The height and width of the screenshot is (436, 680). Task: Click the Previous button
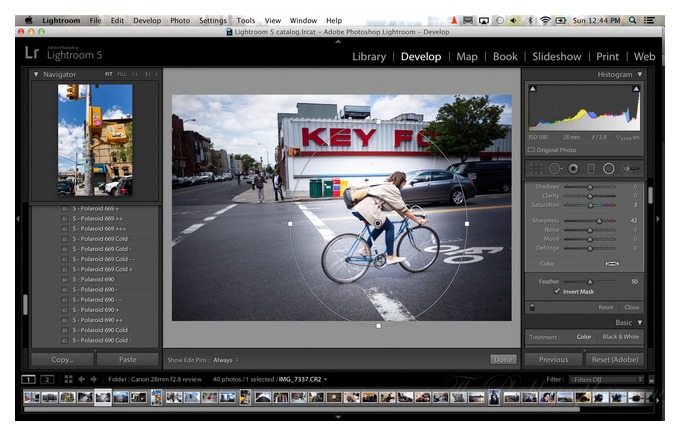[x=553, y=360]
